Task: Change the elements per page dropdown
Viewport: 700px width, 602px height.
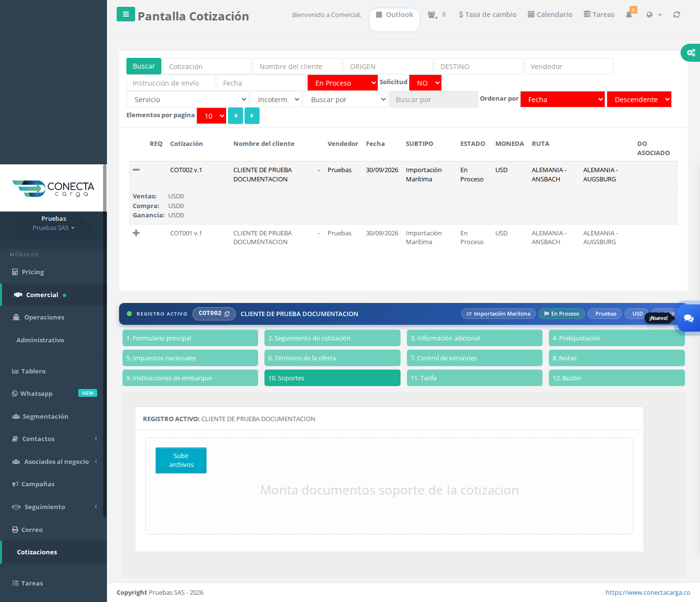Action: pyautogui.click(x=211, y=116)
